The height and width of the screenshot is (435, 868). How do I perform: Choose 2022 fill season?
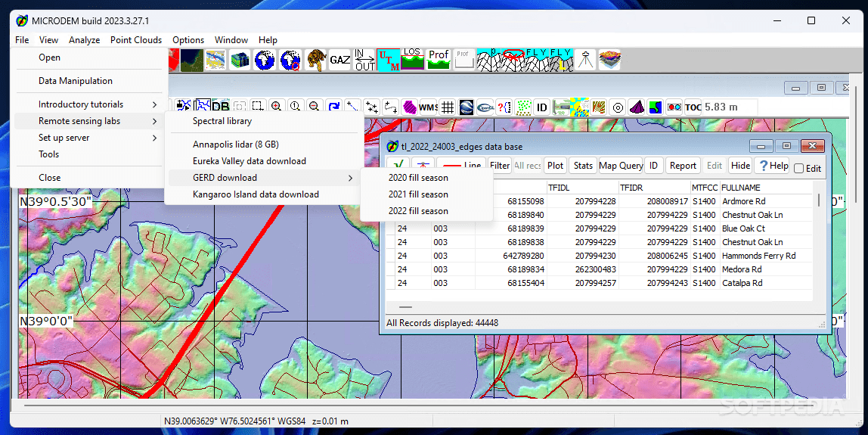(426, 210)
